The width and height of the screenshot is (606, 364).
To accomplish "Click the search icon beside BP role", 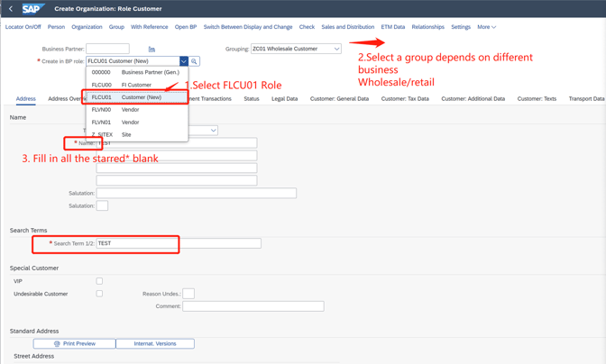I will [195, 61].
